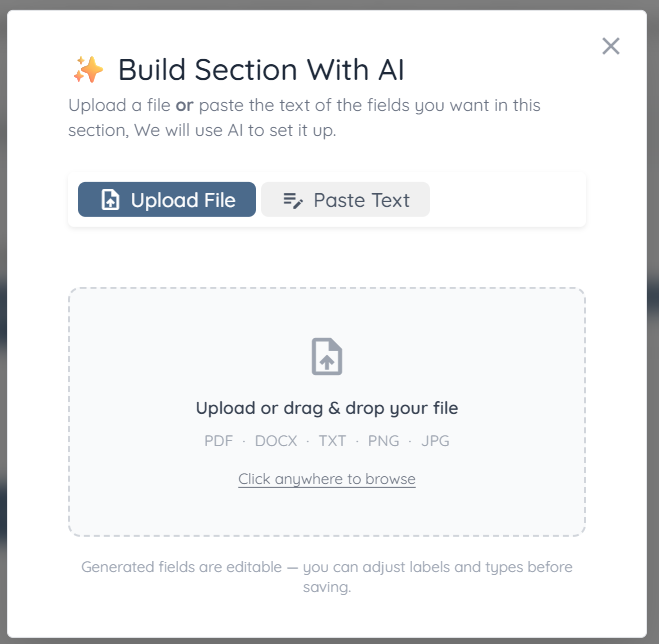Click the PDF format label
The image size is (659, 644).
pyautogui.click(x=218, y=441)
